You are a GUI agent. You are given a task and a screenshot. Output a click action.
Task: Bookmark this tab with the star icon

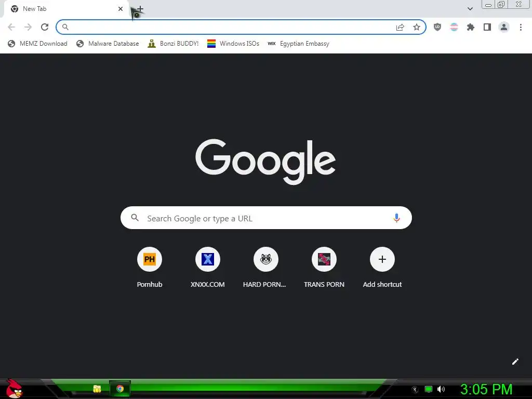417,27
